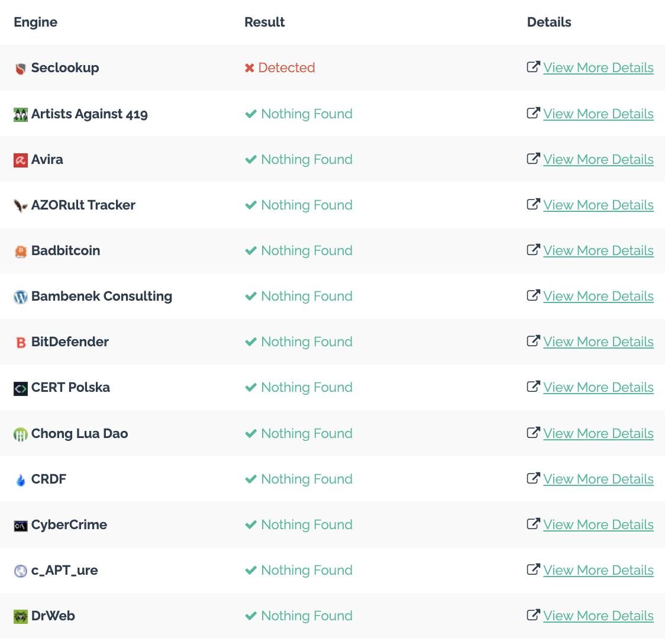Click the Avira antivirus logo
The width and height of the screenshot is (665, 644).
coord(21,159)
